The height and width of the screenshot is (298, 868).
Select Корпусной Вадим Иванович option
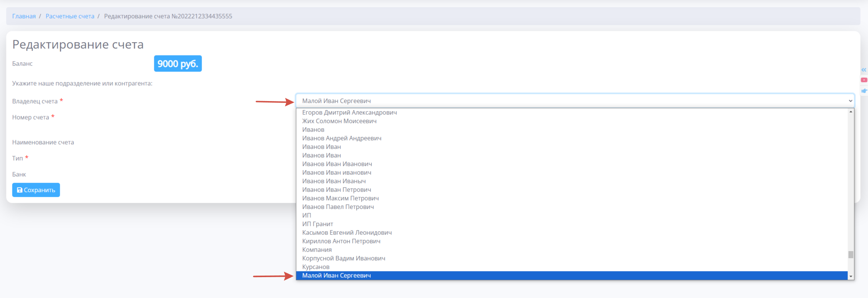tap(343, 258)
